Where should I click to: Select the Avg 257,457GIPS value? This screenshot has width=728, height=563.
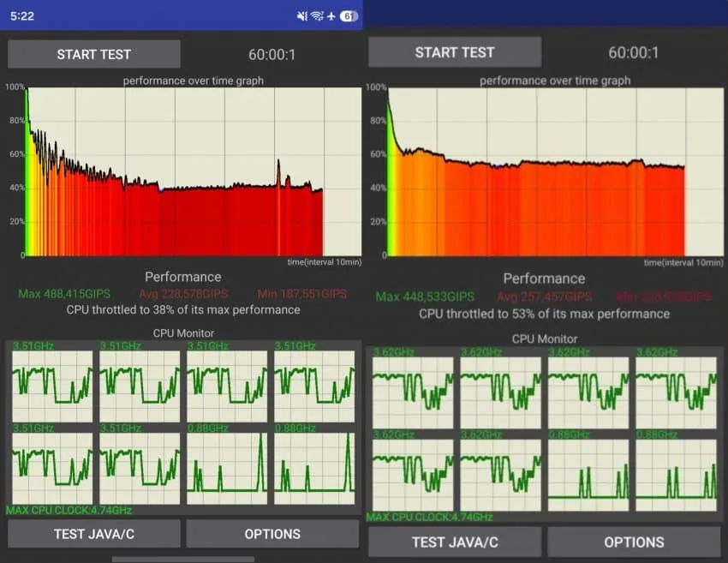[x=544, y=296]
